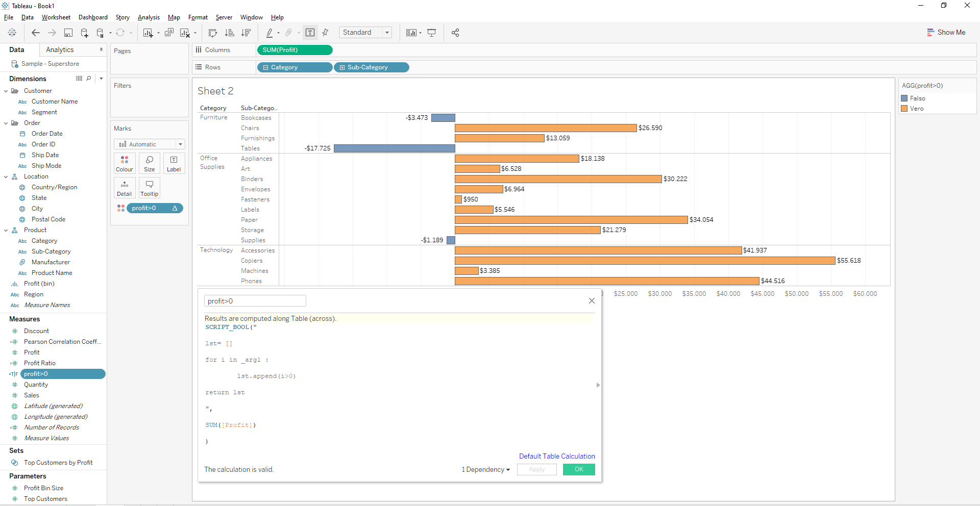The height and width of the screenshot is (506, 980).
Task: Collapse the Customer dimensions folder
Action: click(x=6, y=90)
